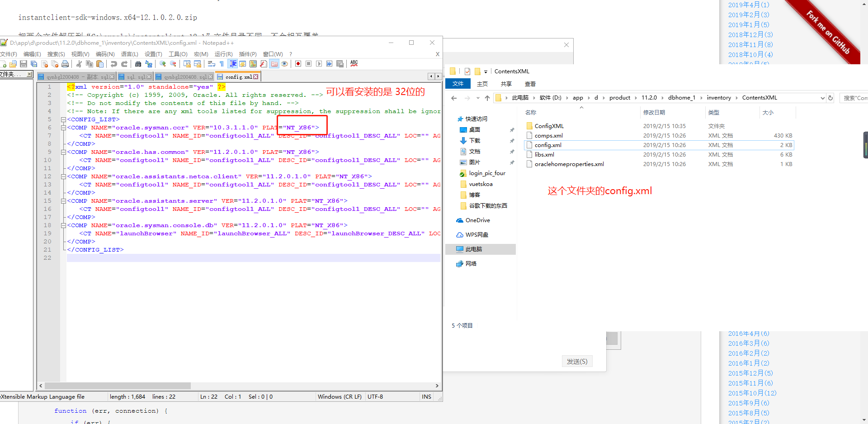The height and width of the screenshot is (424, 868).
Task: Click the 发送(S) button
Action: tap(577, 362)
